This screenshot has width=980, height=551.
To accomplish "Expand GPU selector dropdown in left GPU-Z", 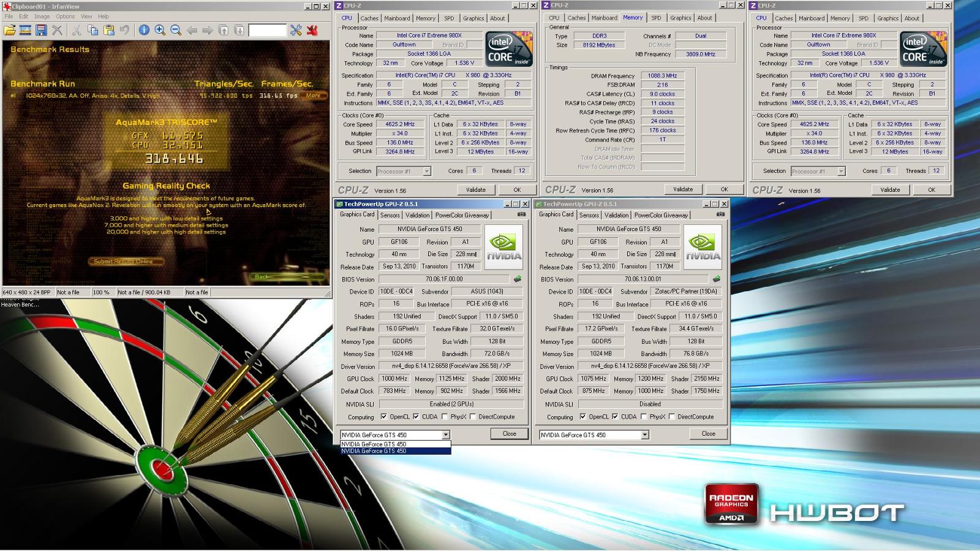I will tap(446, 435).
